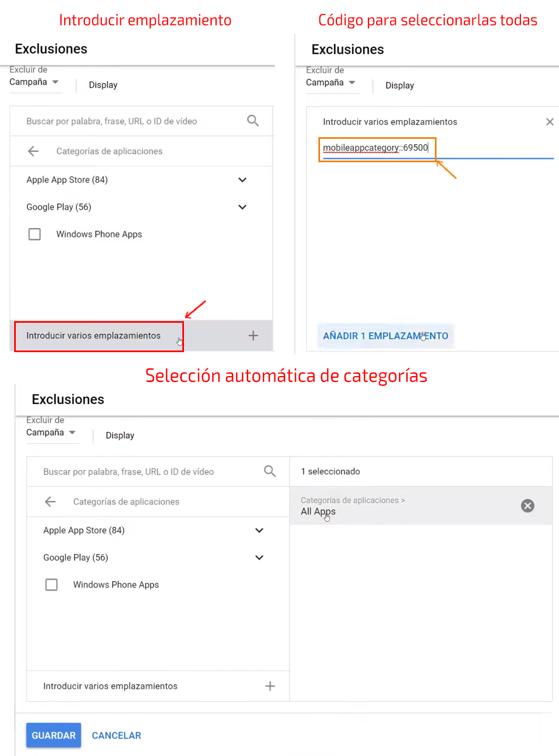Expand Google Play (56) in bottom panel
Viewport: 559px width, 756px height.
259,557
